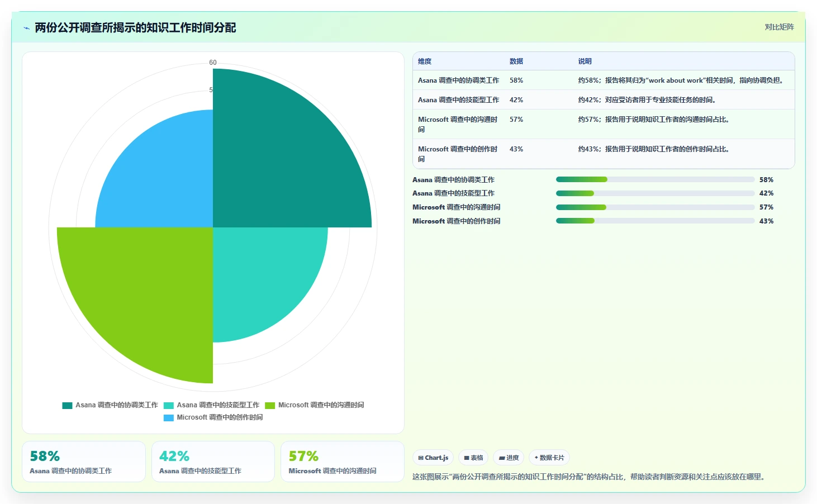The height and width of the screenshot is (504, 817).
Task: Click the 57% Microsoft 沟通时间 stat card
Action: (343, 462)
